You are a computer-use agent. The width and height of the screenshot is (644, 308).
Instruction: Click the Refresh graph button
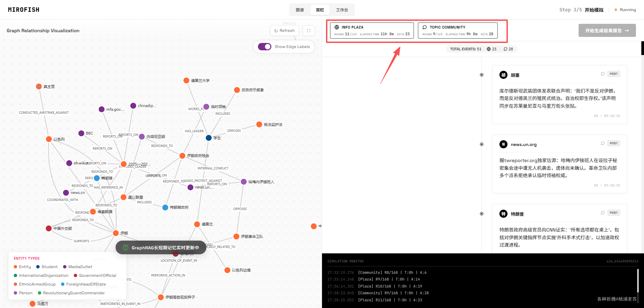pos(284,31)
